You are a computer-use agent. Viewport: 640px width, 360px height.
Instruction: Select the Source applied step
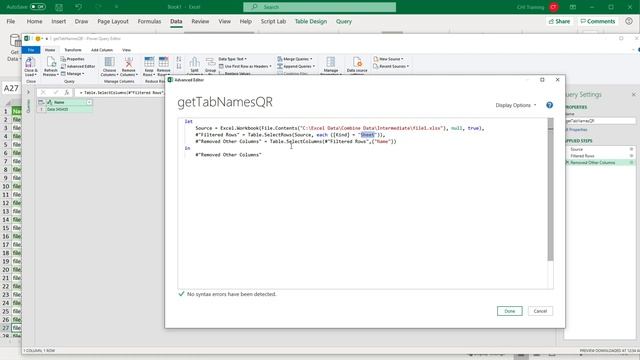click(576, 149)
